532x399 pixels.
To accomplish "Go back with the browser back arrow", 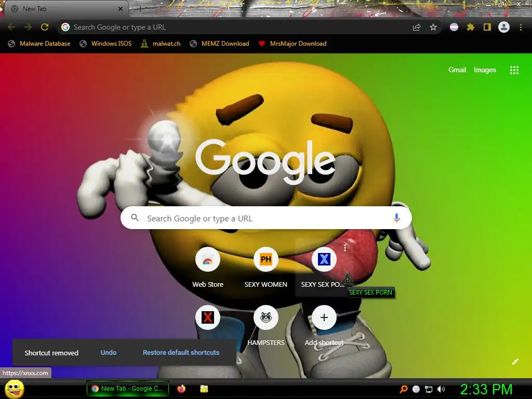I will click(11, 27).
